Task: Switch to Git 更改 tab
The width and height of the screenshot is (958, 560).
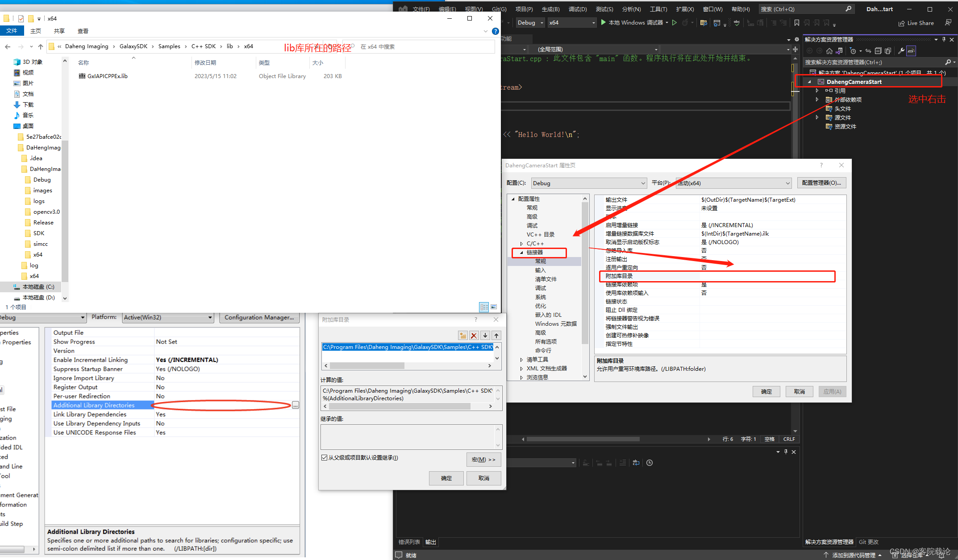Action: pyautogui.click(x=868, y=542)
